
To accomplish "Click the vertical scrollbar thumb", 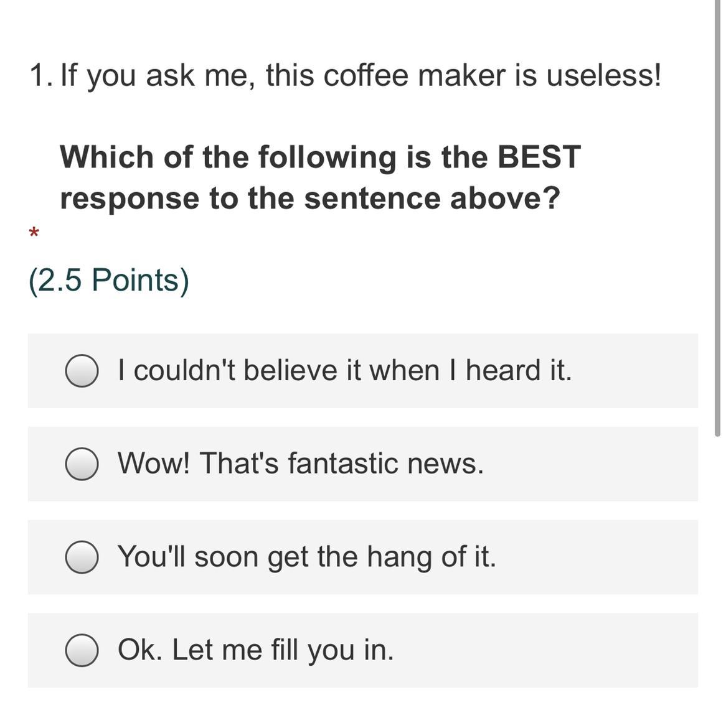I will coord(717,218).
